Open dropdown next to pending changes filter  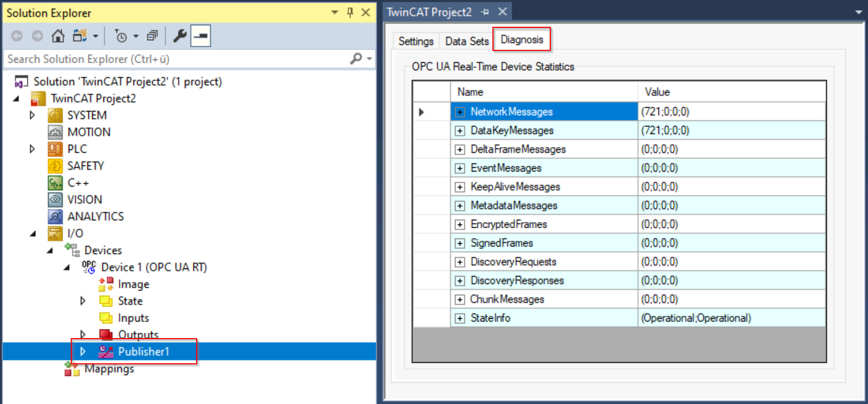pos(136,36)
